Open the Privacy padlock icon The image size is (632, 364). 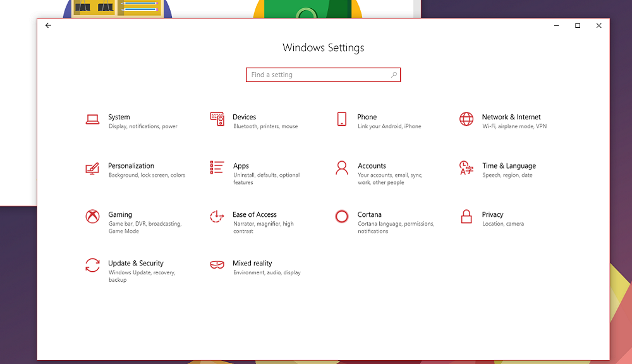(466, 216)
